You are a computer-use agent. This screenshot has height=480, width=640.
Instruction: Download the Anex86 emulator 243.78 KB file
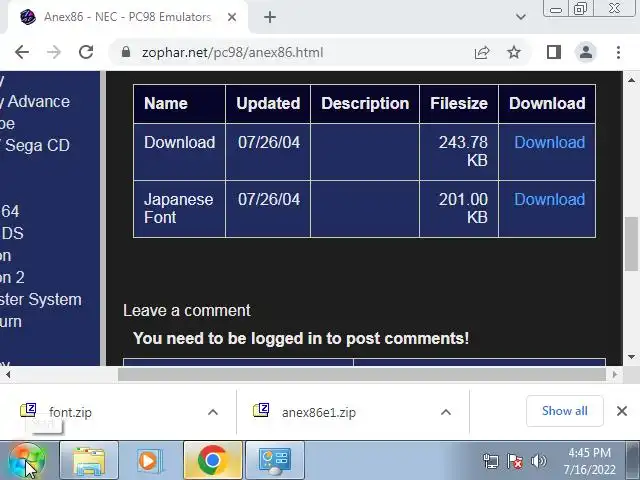click(549, 142)
